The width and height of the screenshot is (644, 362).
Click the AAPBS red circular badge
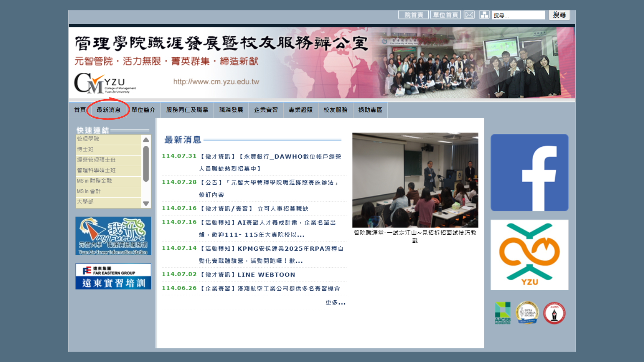pyautogui.click(x=554, y=313)
